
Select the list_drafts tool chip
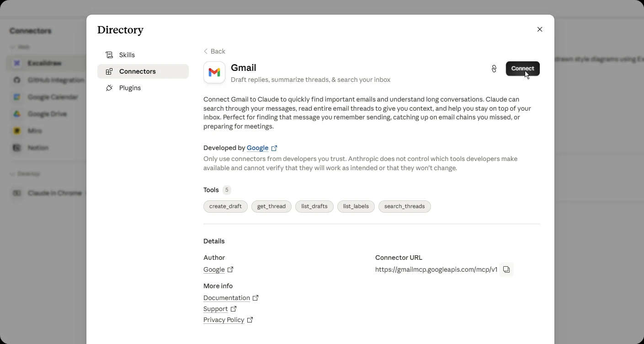click(x=314, y=206)
